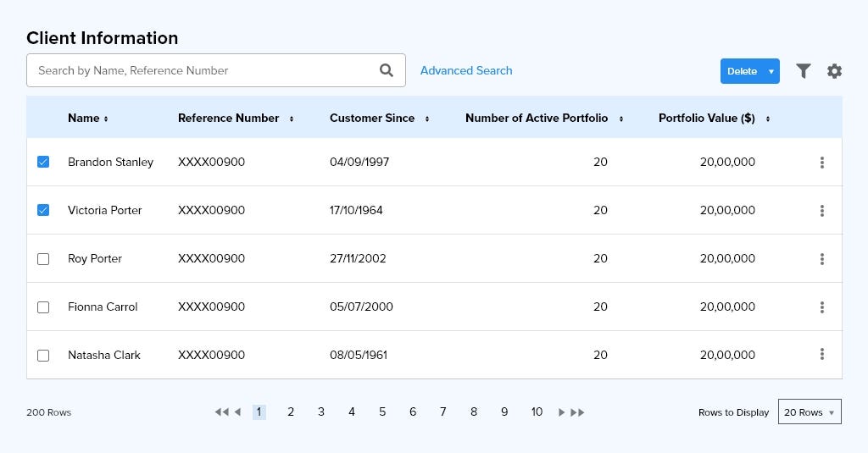
Task: Click Roy Porter's portfolio value 20,00,000
Action: [727, 258]
